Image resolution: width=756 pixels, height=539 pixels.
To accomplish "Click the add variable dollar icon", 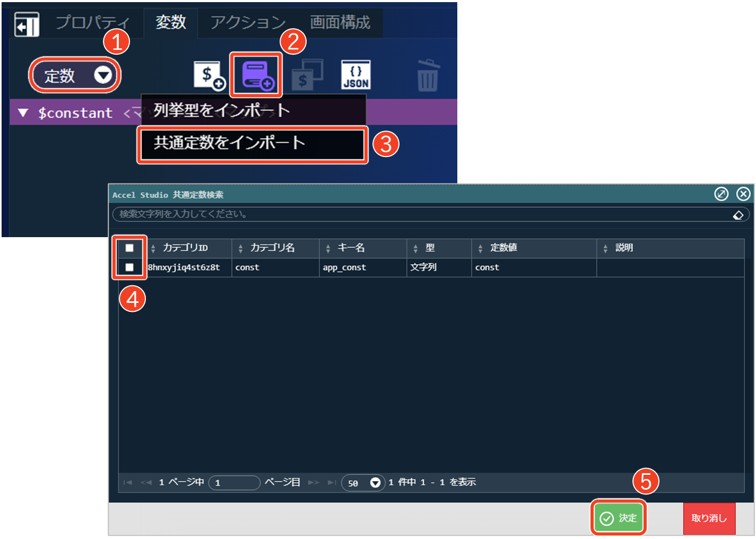I will (209, 75).
